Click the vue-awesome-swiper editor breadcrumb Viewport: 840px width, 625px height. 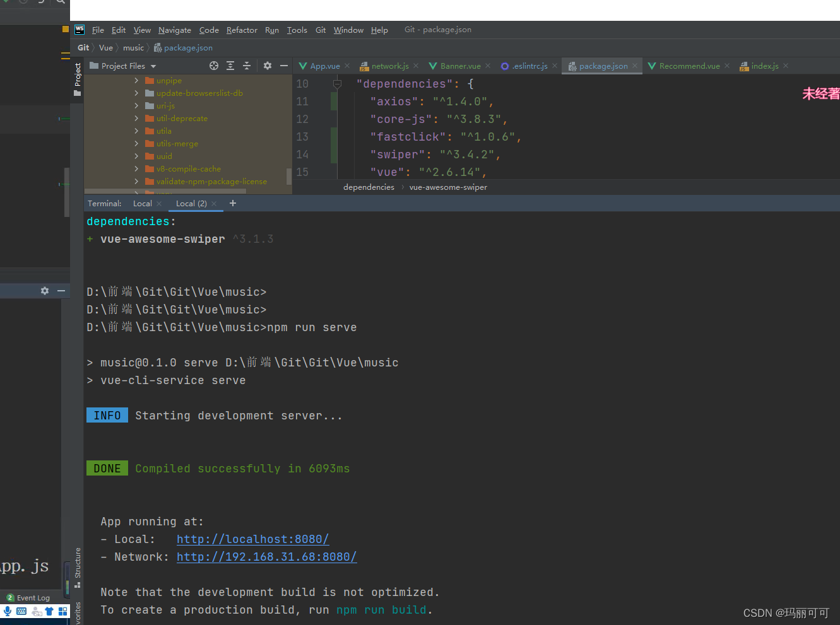pos(448,187)
